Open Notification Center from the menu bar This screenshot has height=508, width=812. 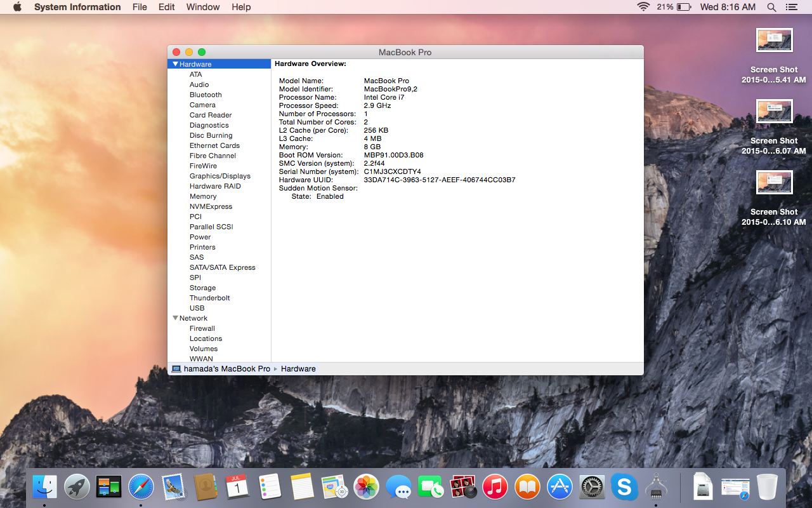(791, 7)
